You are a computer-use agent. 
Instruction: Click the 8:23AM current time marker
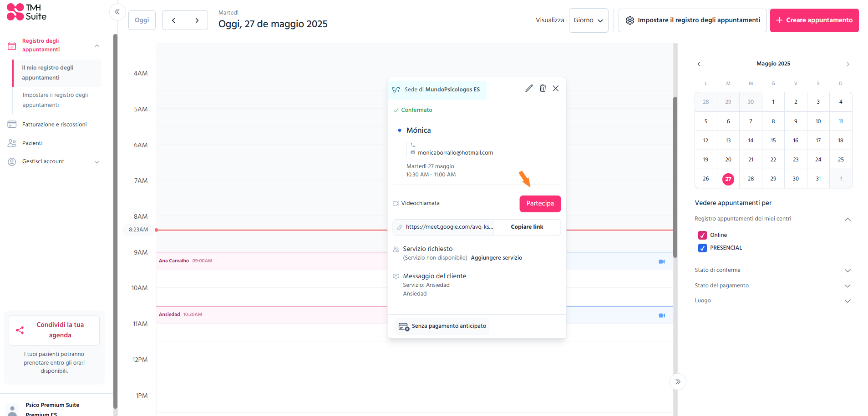click(x=138, y=230)
